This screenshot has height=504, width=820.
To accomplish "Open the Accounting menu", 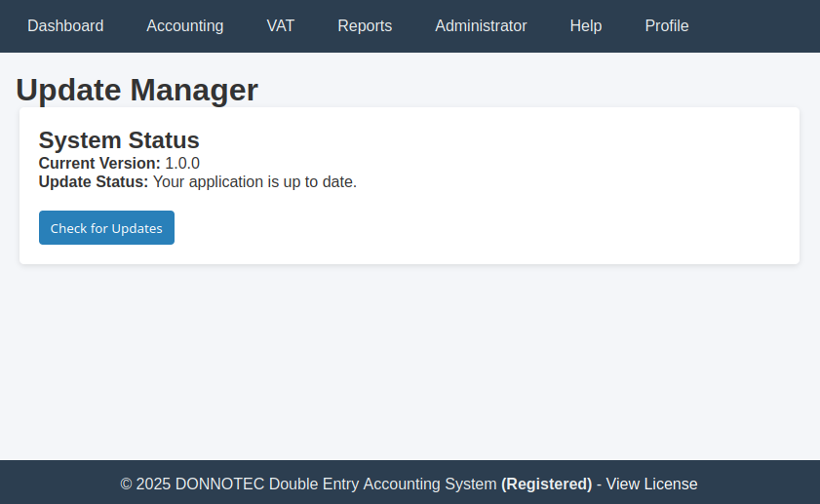I will pyautogui.click(x=184, y=25).
